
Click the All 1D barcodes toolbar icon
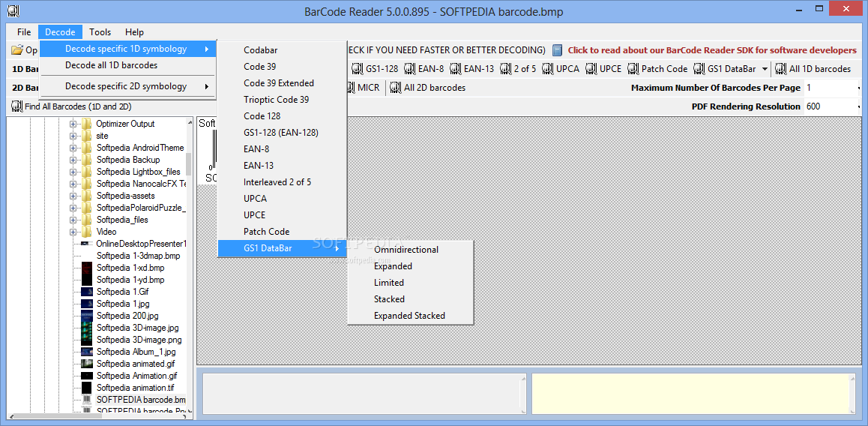click(781, 69)
